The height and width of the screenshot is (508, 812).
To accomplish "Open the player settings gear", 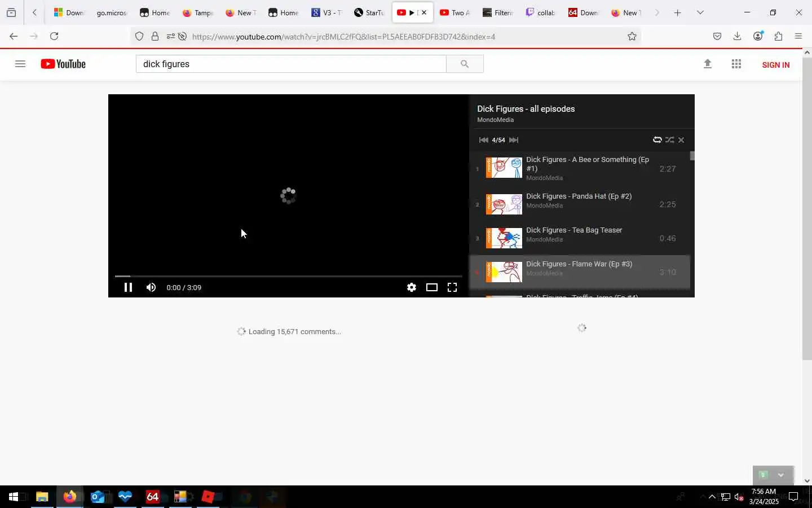I will point(412,287).
